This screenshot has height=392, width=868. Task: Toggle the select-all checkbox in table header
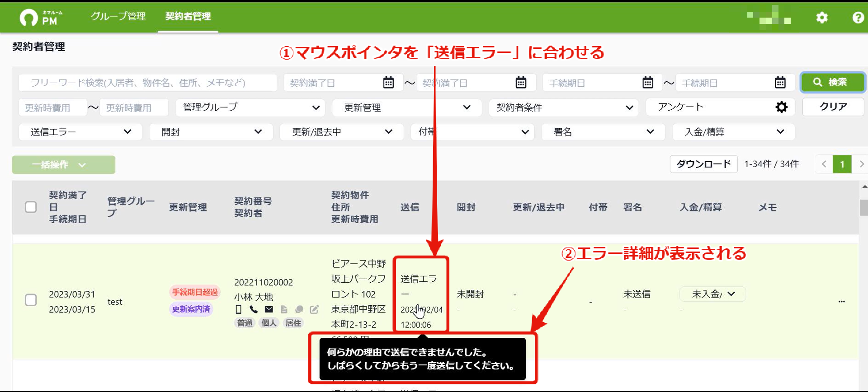[31, 207]
